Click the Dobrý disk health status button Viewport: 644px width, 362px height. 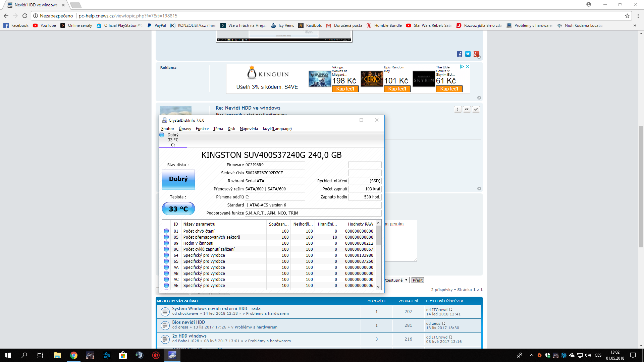click(x=178, y=179)
